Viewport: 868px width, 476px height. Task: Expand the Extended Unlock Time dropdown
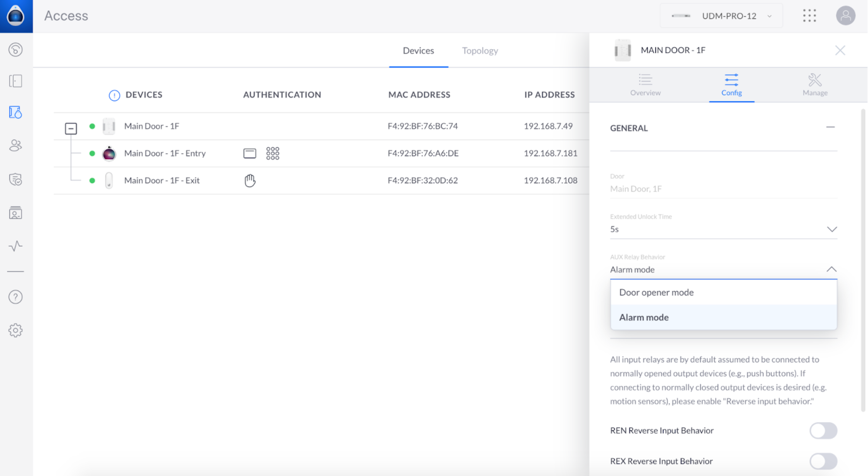831,229
